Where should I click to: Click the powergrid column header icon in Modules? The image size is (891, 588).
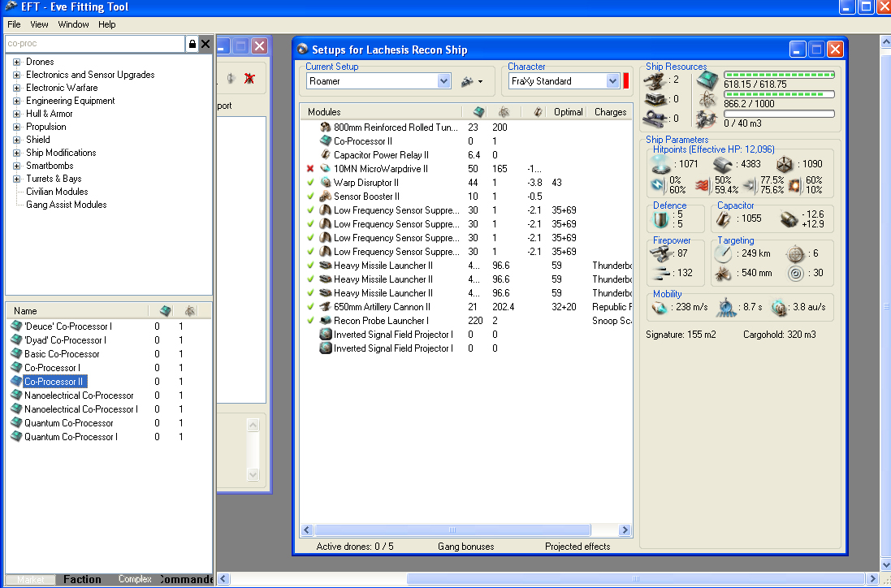[x=504, y=112]
